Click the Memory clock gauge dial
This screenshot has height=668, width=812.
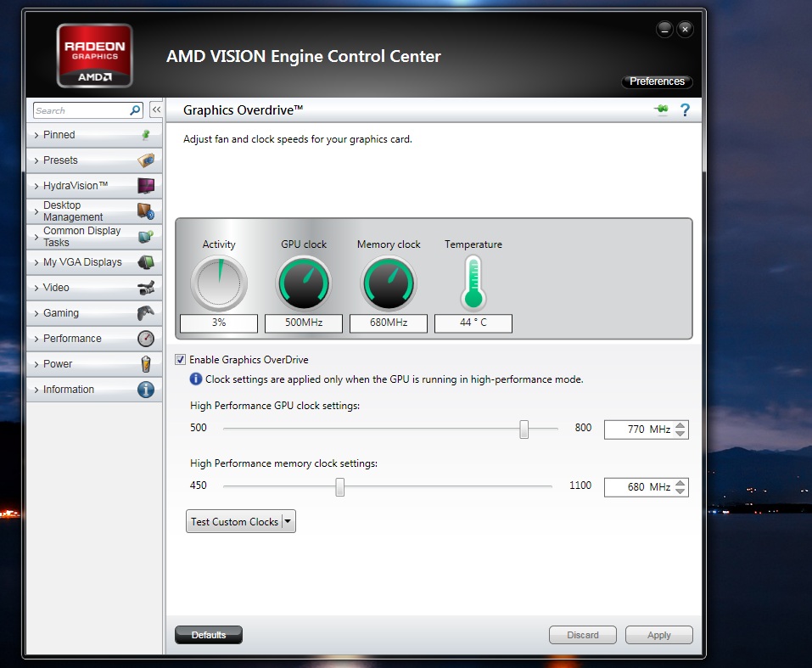tap(389, 283)
